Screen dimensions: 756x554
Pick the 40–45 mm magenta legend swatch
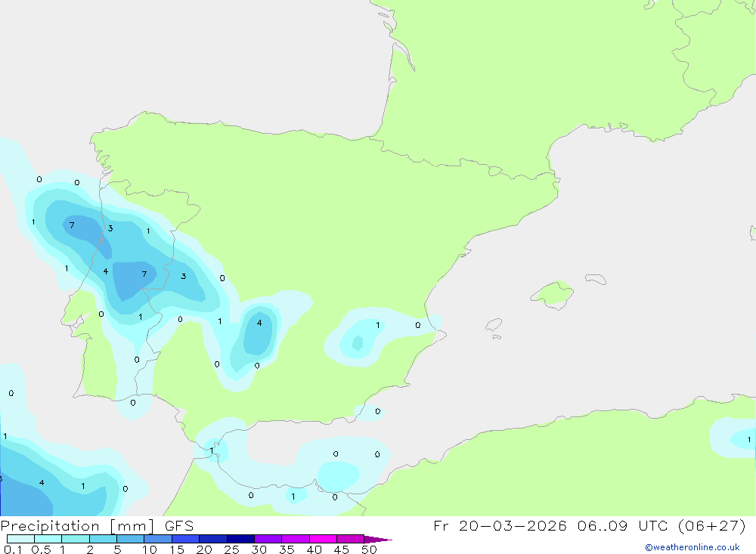[x=323, y=539]
